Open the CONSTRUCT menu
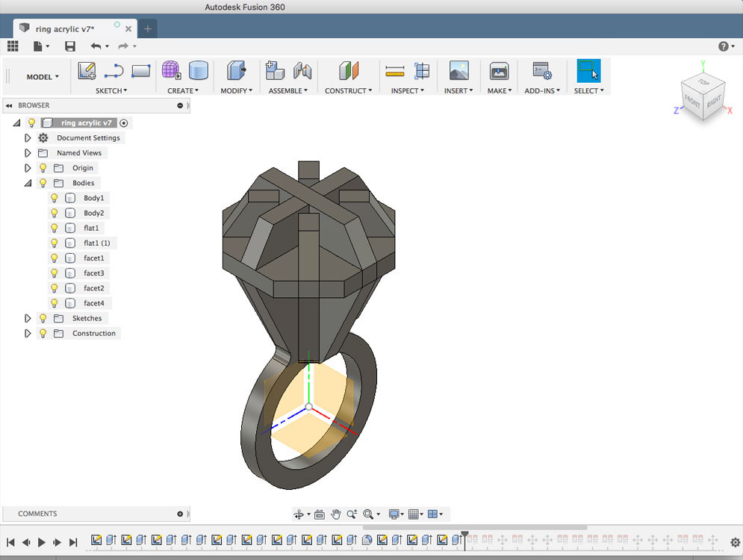The width and height of the screenshot is (743, 560). pyautogui.click(x=348, y=90)
